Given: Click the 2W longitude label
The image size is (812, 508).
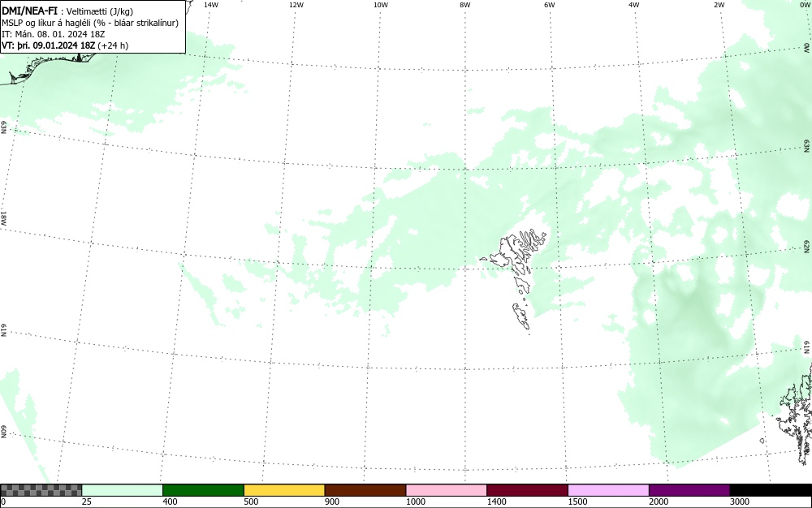Looking at the screenshot, I should (719, 5).
